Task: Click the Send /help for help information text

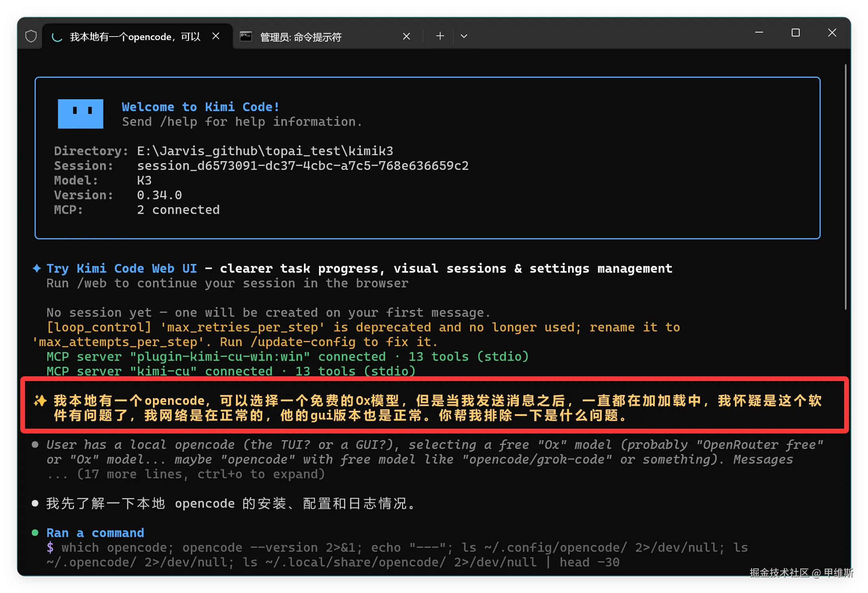Action: point(242,122)
